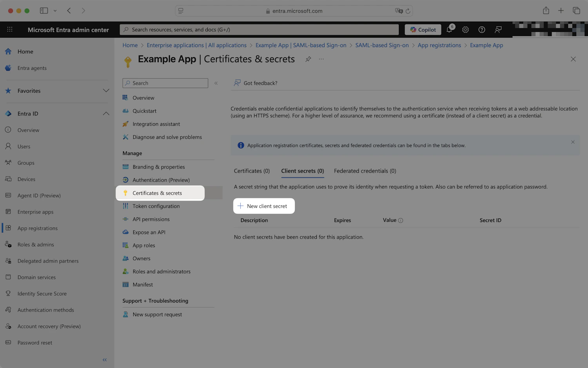Focus the top search resources field
Screen dimensions: 588x368
(x=259, y=29)
